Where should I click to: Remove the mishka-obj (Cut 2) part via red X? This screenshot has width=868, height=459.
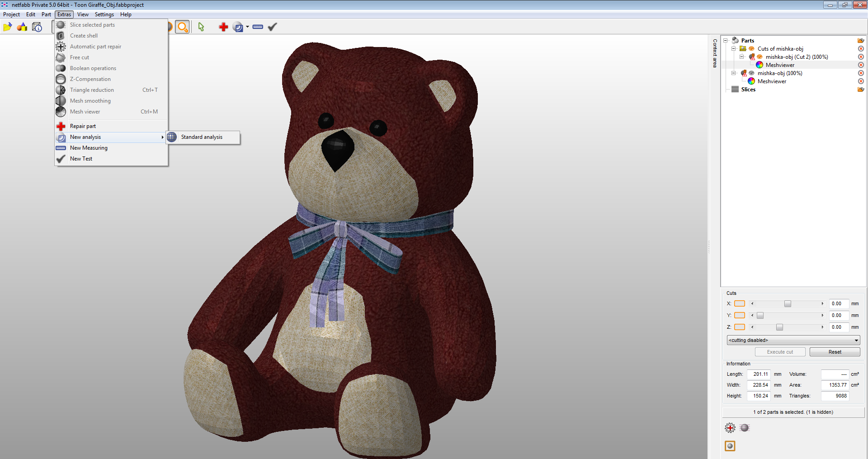(x=861, y=57)
